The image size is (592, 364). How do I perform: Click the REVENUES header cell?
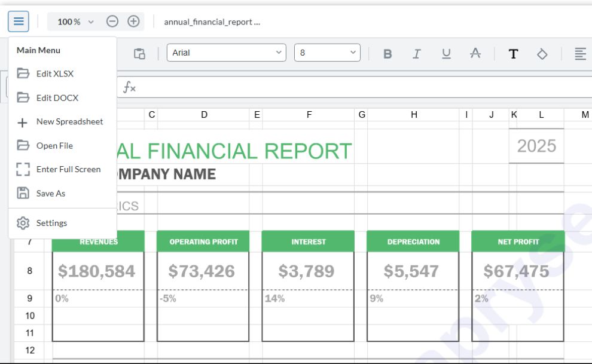[98, 241]
